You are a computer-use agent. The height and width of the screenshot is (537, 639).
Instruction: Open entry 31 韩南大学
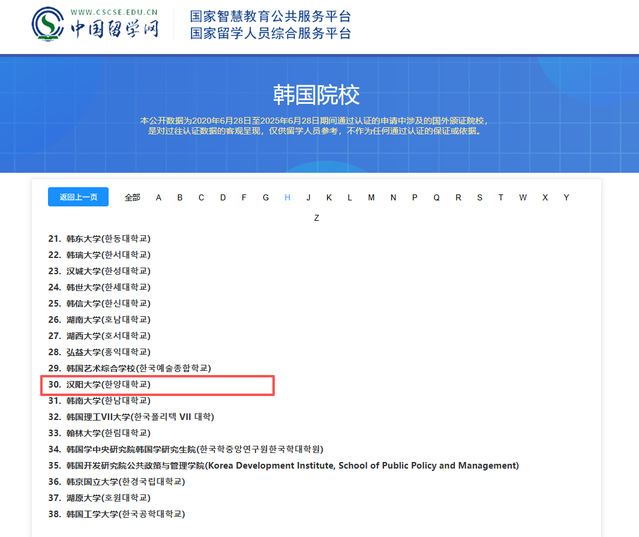click(x=99, y=401)
